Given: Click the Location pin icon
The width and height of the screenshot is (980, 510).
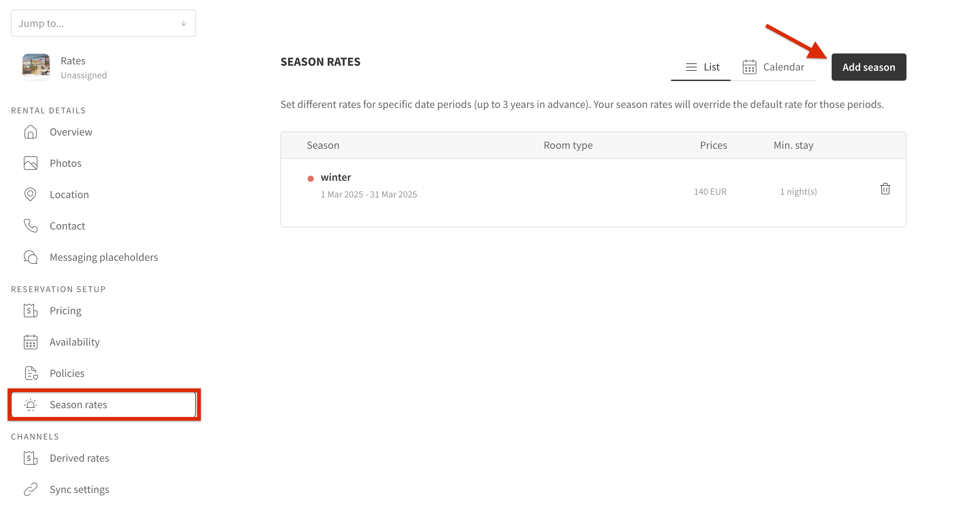Looking at the screenshot, I should (30, 194).
